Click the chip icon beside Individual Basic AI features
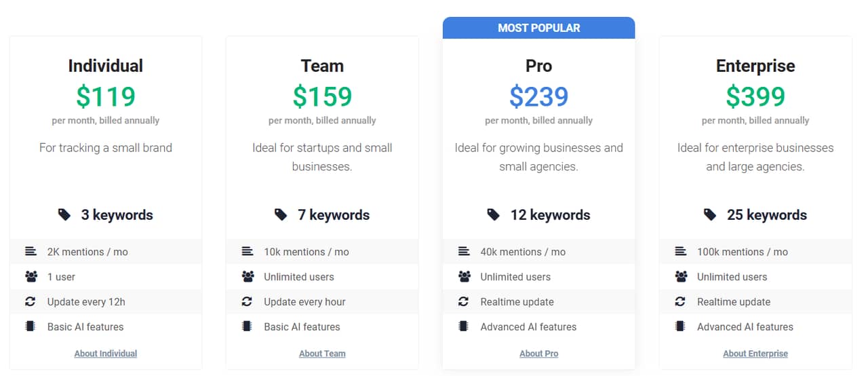868x376 pixels. [x=31, y=326]
